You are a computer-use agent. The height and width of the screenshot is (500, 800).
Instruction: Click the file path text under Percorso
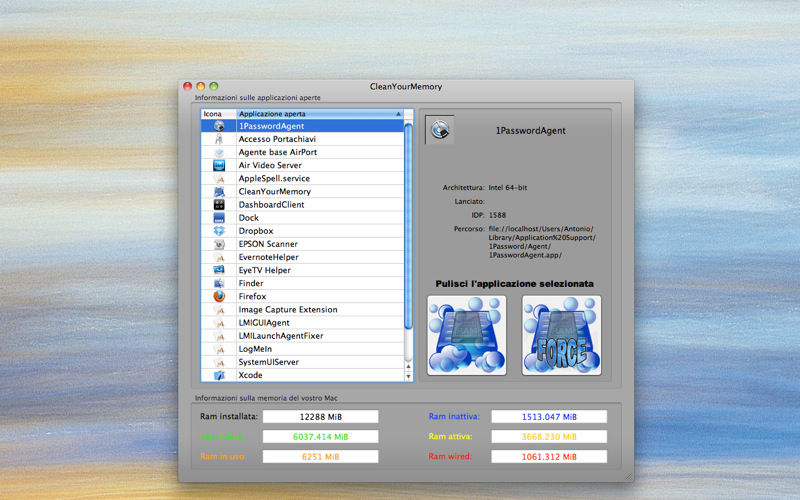[x=542, y=242]
